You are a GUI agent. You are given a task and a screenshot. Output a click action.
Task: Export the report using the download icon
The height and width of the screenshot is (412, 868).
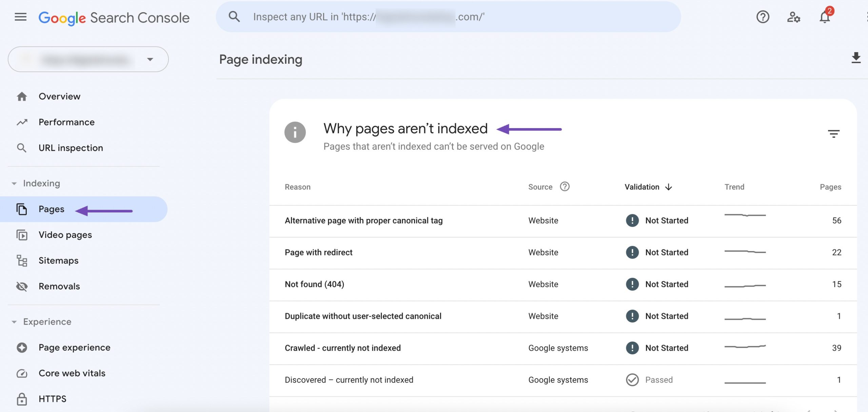pos(856,58)
